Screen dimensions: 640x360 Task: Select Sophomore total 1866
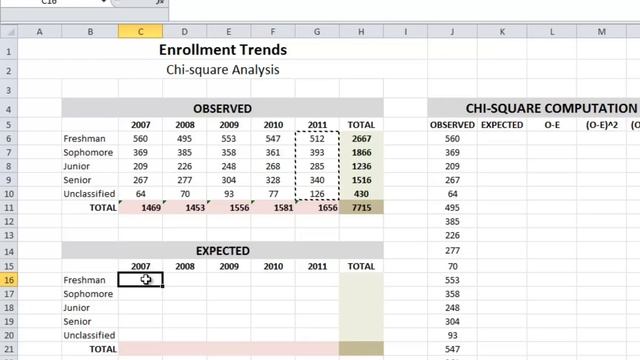click(x=361, y=152)
